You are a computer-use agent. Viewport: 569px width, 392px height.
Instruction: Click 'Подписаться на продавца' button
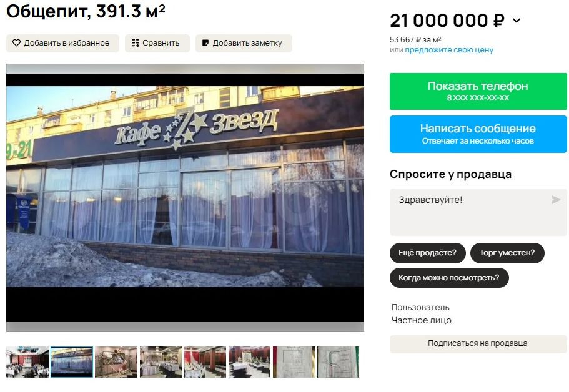(478, 343)
